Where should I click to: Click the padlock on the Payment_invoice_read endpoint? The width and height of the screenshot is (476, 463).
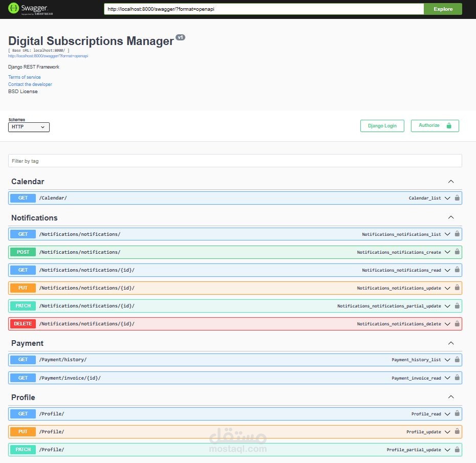(x=457, y=378)
